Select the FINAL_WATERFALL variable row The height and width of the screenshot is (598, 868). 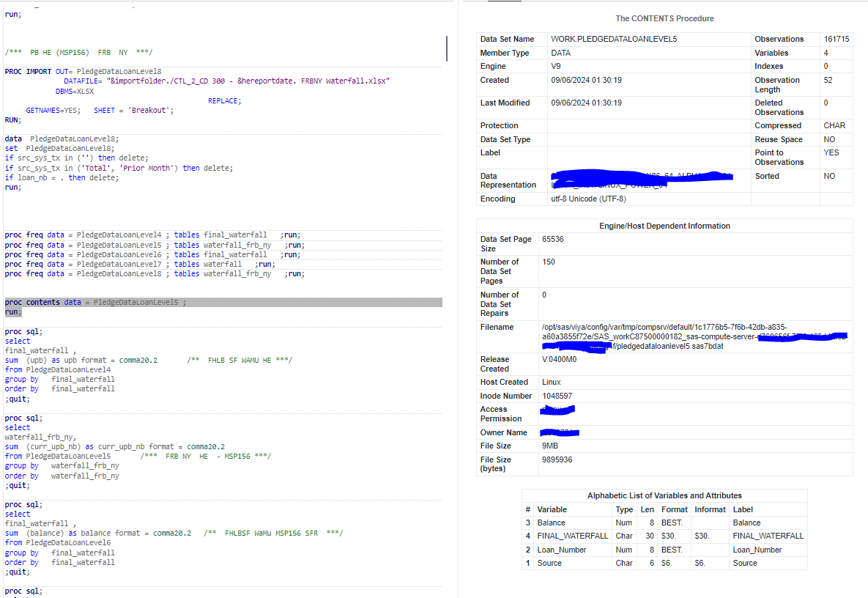point(572,536)
